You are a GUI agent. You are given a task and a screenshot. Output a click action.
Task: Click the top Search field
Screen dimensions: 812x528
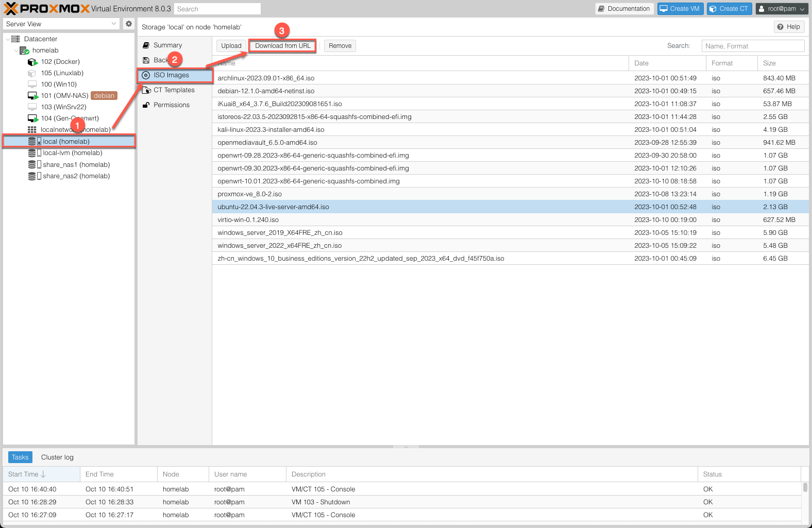coord(217,9)
